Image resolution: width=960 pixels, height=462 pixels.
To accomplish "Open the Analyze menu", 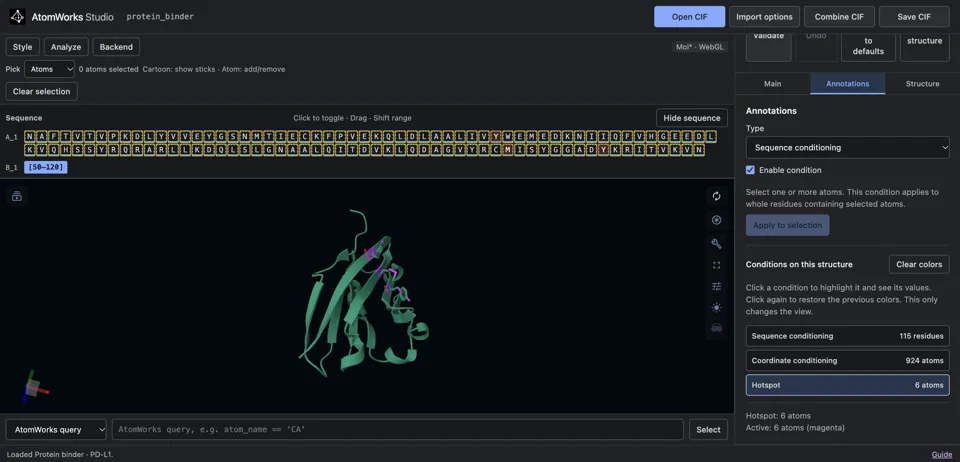I will [66, 47].
